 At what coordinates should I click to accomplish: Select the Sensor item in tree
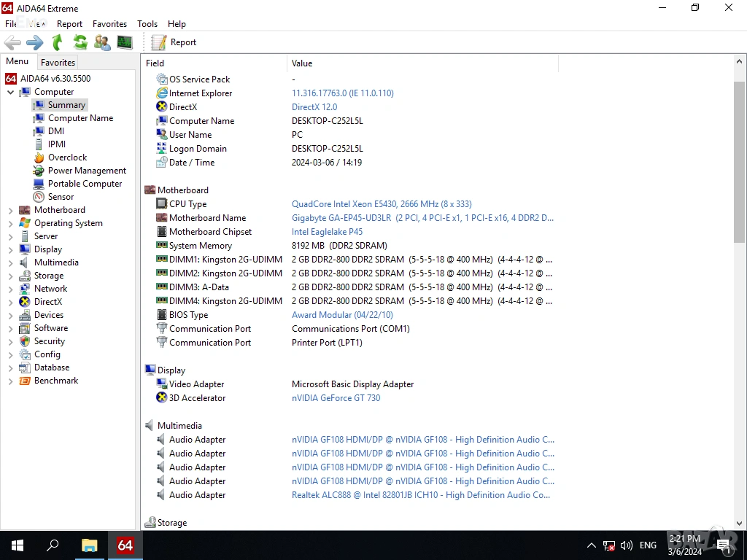(61, 197)
